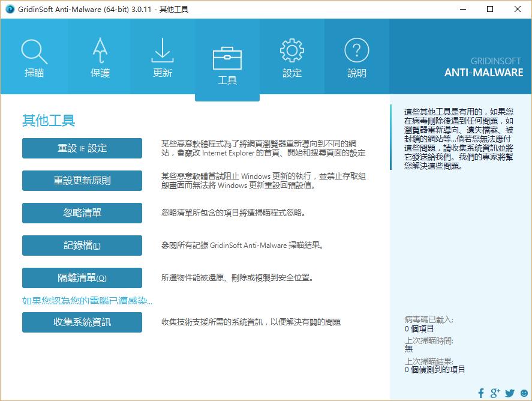
Task: Open the Twitter bird icon
Action: coord(510,393)
